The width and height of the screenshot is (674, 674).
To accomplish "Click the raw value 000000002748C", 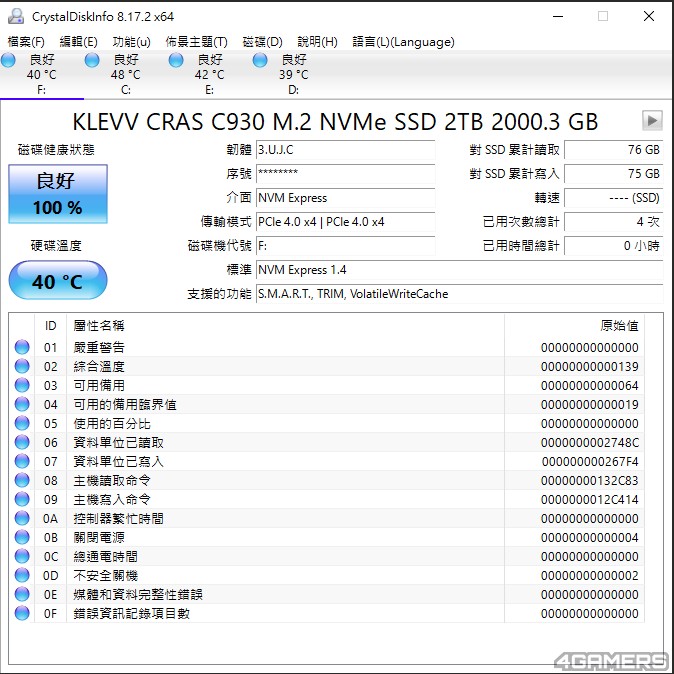I will coord(589,442).
